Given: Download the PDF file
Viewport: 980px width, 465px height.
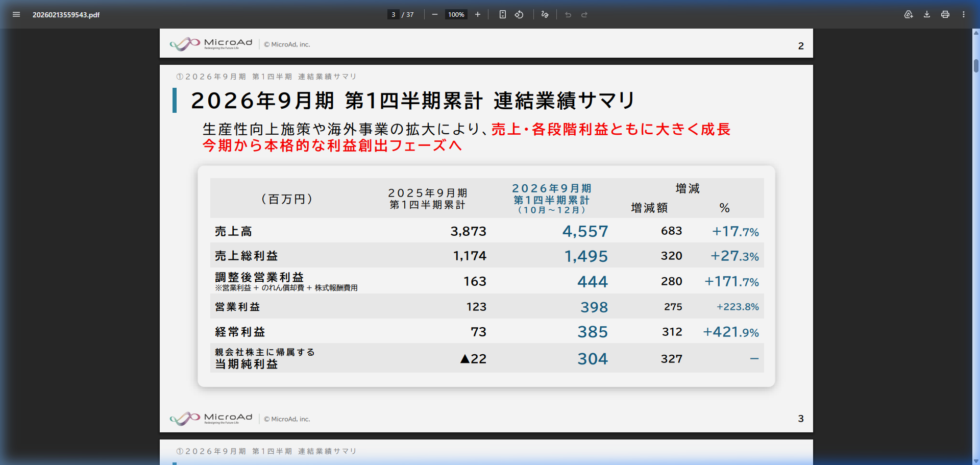Looking at the screenshot, I should click(926, 14).
